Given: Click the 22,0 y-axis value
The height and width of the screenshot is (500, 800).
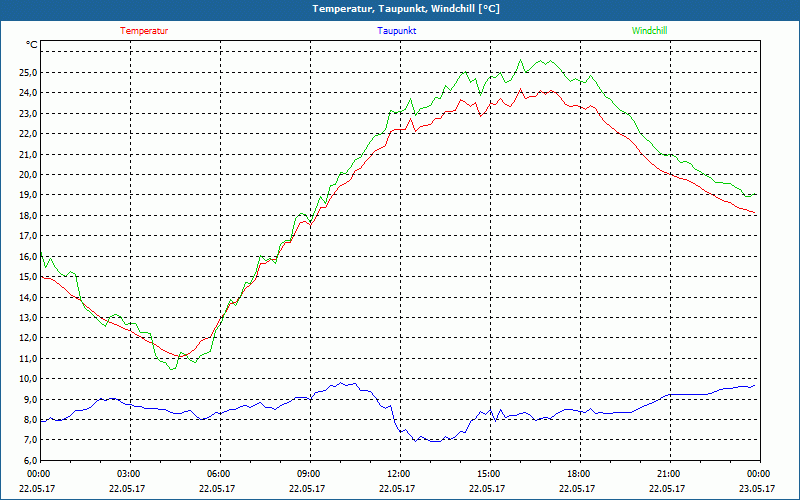Looking at the screenshot, I should [28, 134].
